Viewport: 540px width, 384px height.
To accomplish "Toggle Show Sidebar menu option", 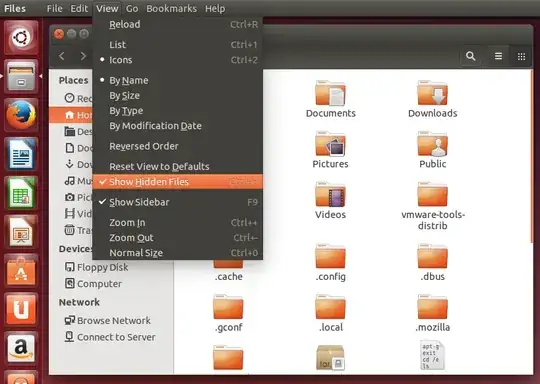I will tap(178, 202).
